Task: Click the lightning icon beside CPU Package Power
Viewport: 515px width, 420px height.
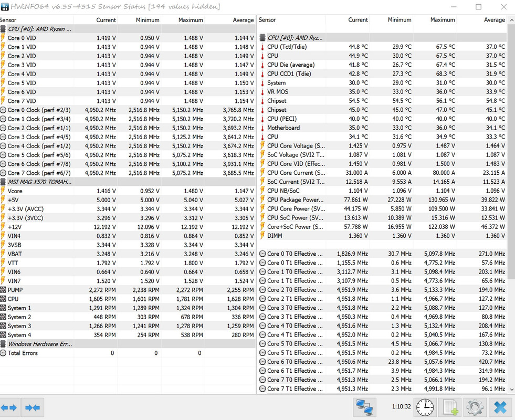Action: coord(262,199)
